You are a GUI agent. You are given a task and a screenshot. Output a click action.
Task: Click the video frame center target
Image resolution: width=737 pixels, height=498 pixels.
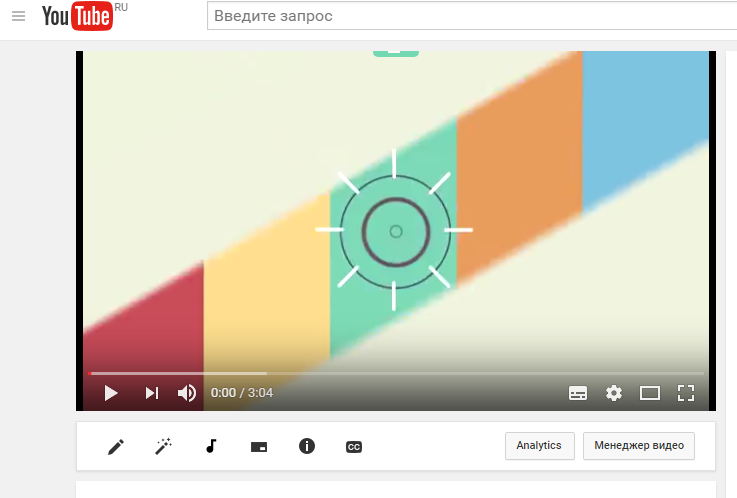tap(396, 231)
